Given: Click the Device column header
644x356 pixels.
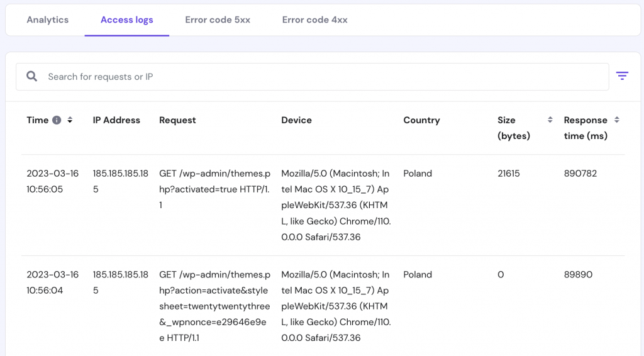Looking at the screenshot, I should tap(296, 120).
